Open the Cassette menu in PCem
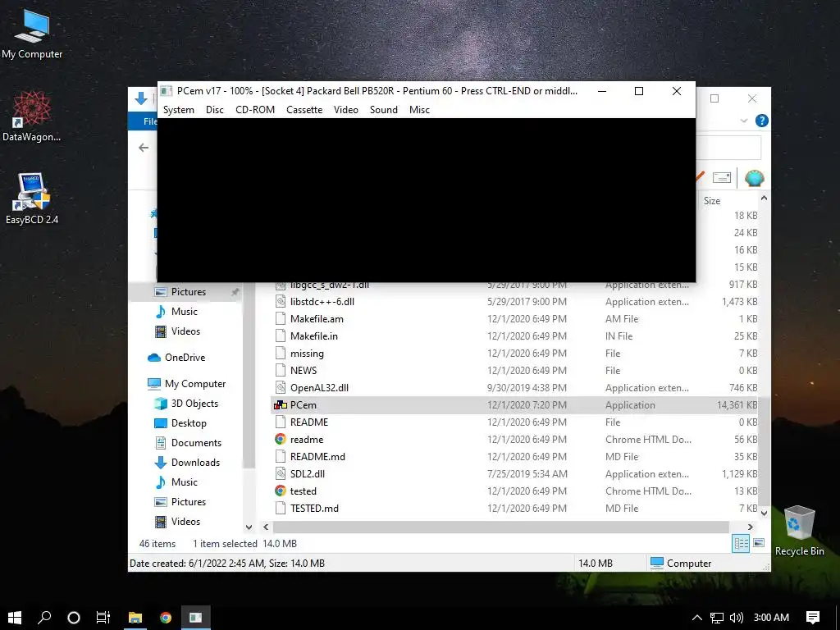Screen dimensions: 840x630 point(304,110)
